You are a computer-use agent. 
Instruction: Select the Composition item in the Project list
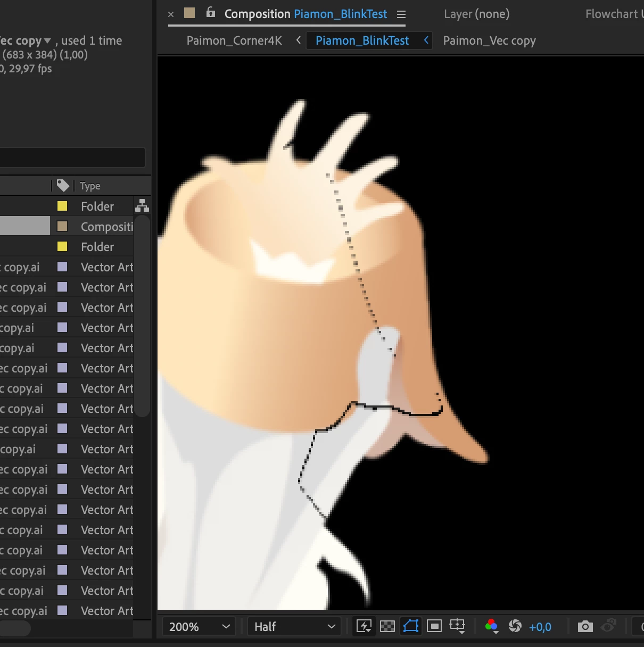pyautogui.click(x=67, y=226)
